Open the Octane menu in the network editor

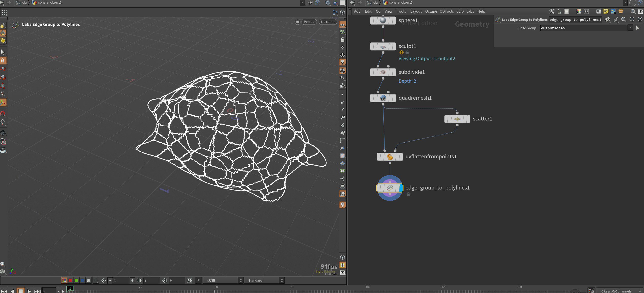coord(431,11)
